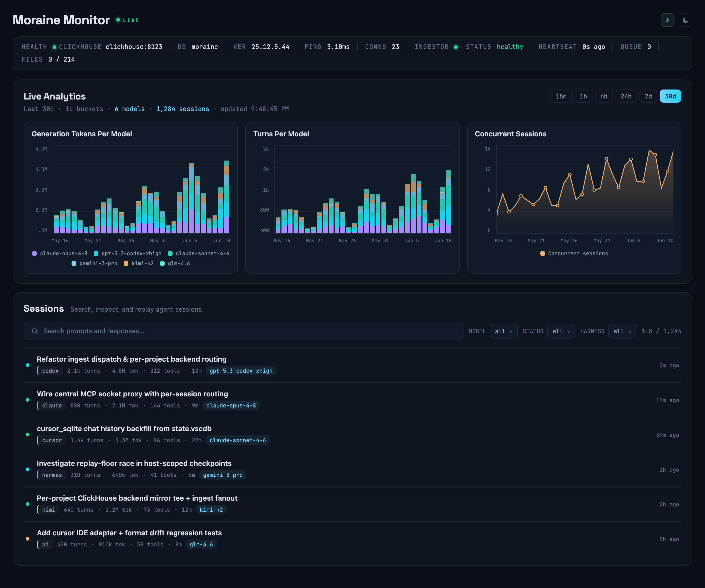Viewport: 705px width, 588px height.
Task: Click the gpt-5.3-codex-xhigh model badge
Action: point(241,371)
